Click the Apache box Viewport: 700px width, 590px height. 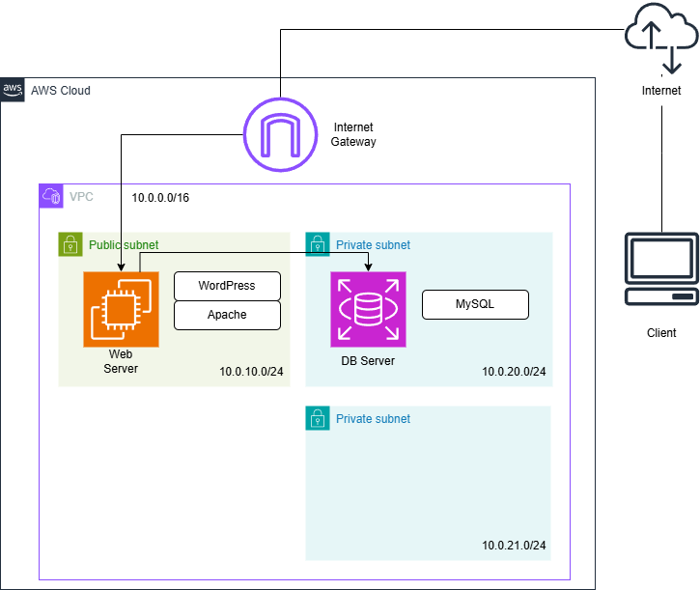point(227,316)
